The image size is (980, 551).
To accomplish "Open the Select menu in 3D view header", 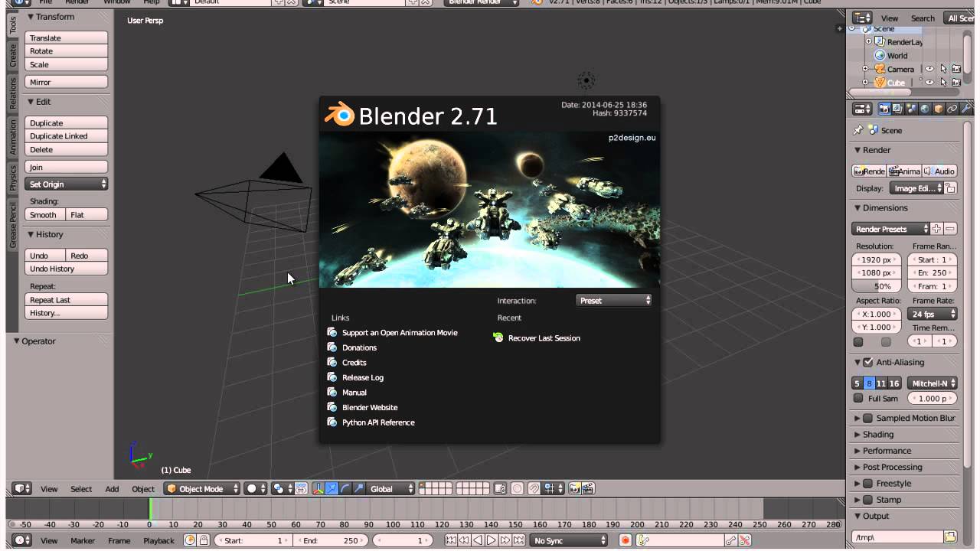I will [x=81, y=489].
